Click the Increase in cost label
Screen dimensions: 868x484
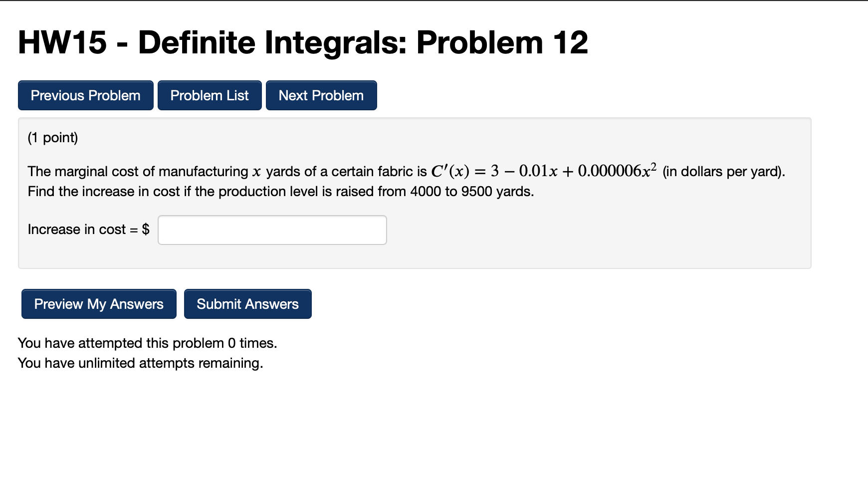tap(80, 230)
